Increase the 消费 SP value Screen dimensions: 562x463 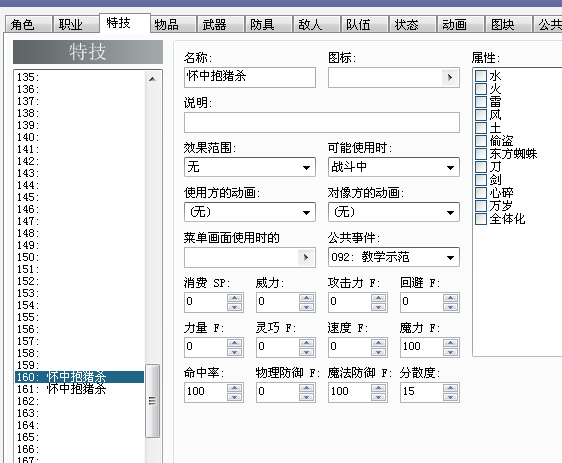point(235,298)
